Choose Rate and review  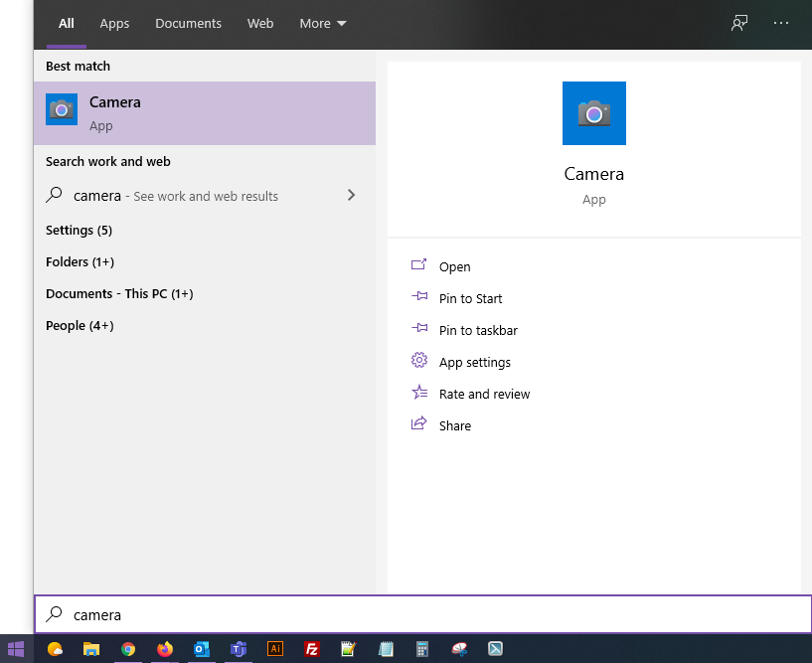click(484, 395)
